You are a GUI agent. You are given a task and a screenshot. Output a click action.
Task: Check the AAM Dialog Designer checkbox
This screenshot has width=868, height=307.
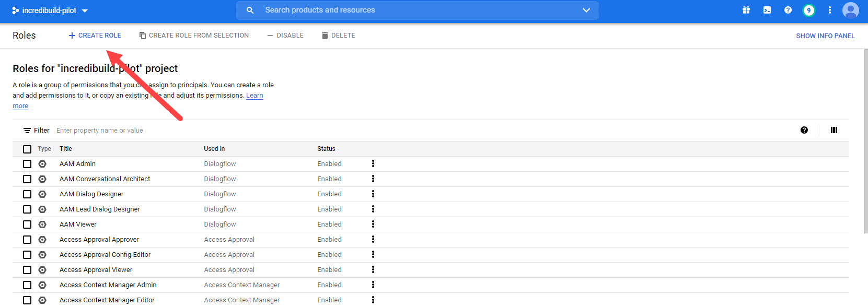[x=27, y=194]
